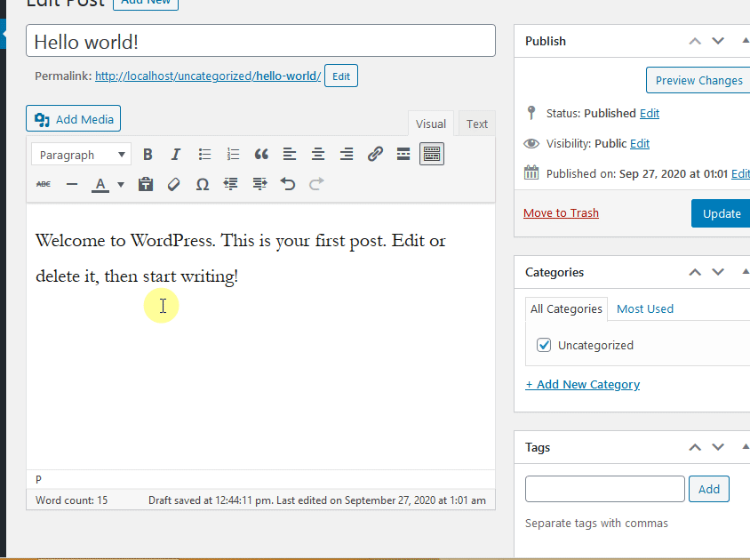Apply italic formatting
Screen dimensions: 750x560
[175, 154]
